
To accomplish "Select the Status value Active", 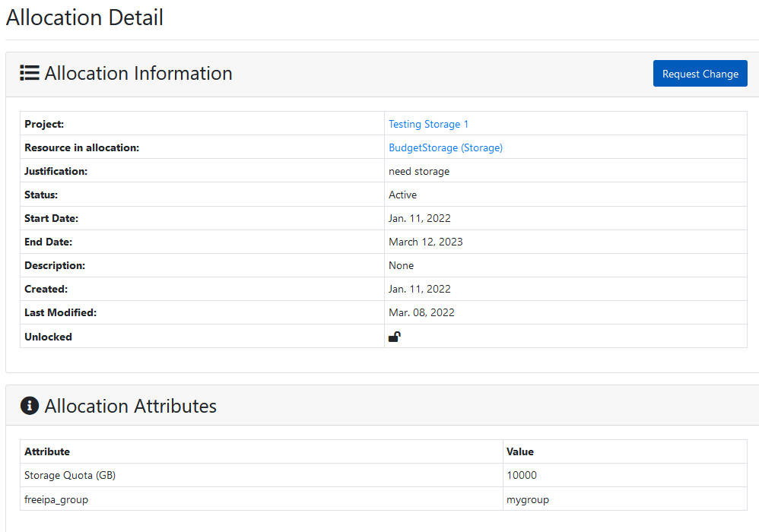I will [403, 195].
